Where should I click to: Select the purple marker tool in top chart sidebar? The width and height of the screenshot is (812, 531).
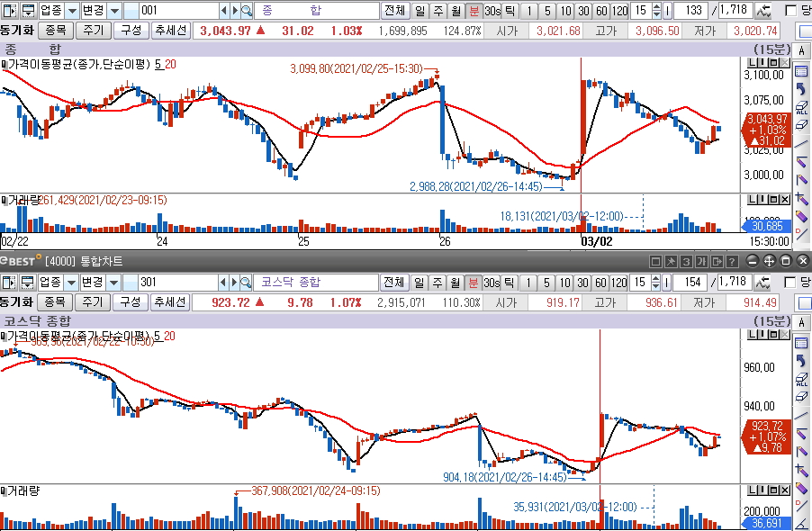[801, 216]
